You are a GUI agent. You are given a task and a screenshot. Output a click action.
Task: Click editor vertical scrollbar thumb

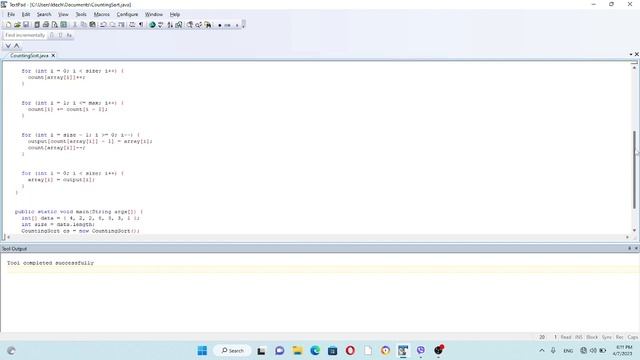click(634, 169)
